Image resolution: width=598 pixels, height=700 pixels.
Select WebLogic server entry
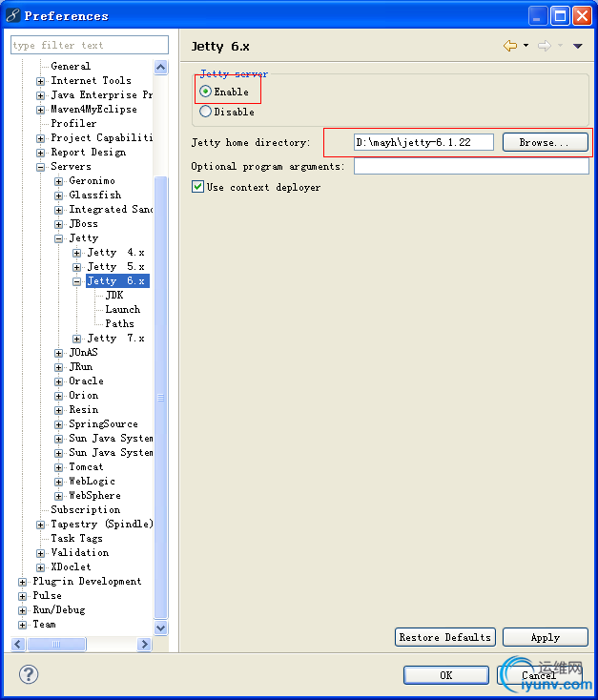coord(92,482)
